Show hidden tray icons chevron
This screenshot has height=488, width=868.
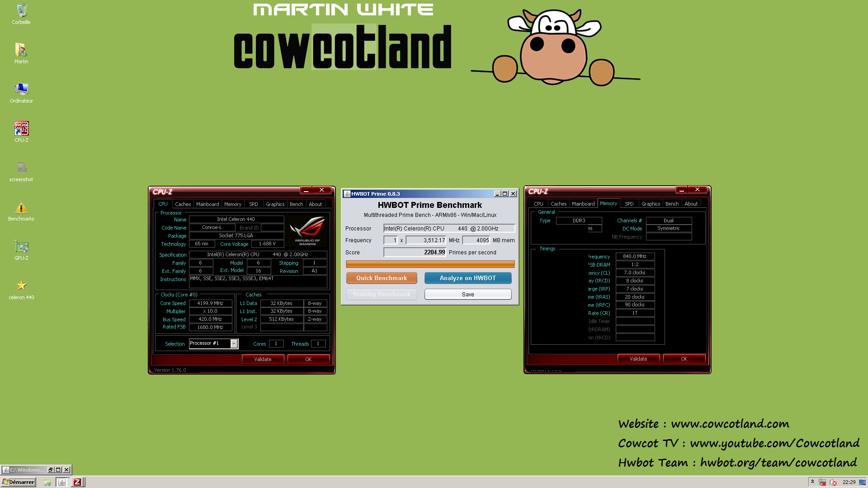(x=812, y=482)
